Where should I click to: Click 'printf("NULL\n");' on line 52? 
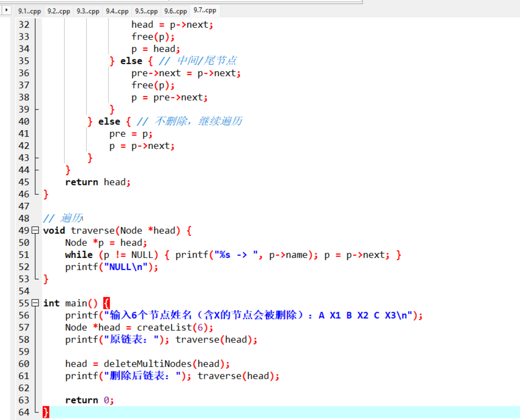click(x=112, y=267)
